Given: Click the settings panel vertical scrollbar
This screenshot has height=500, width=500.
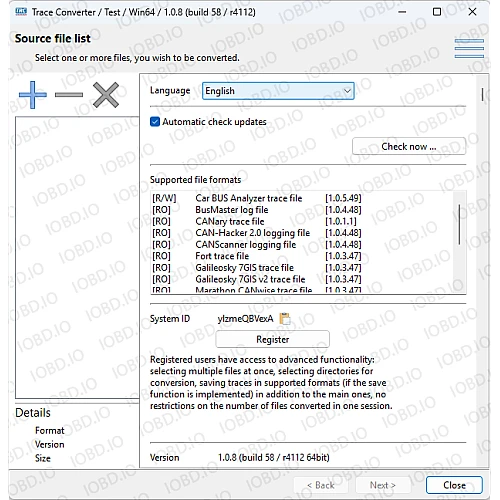Looking at the screenshot, I should [482, 94].
